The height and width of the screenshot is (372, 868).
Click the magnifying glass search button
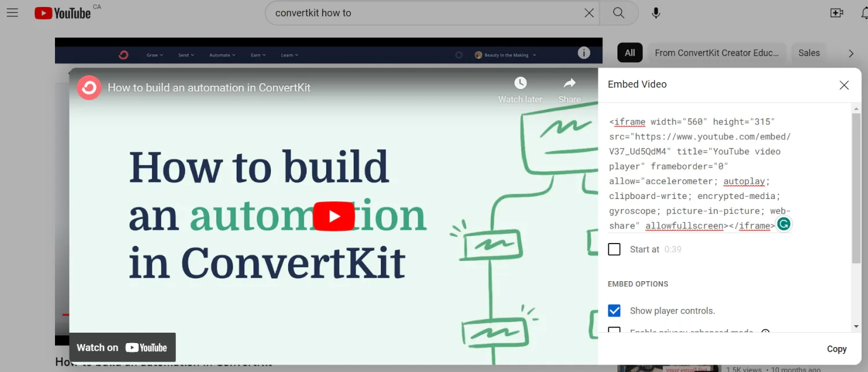click(x=619, y=13)
